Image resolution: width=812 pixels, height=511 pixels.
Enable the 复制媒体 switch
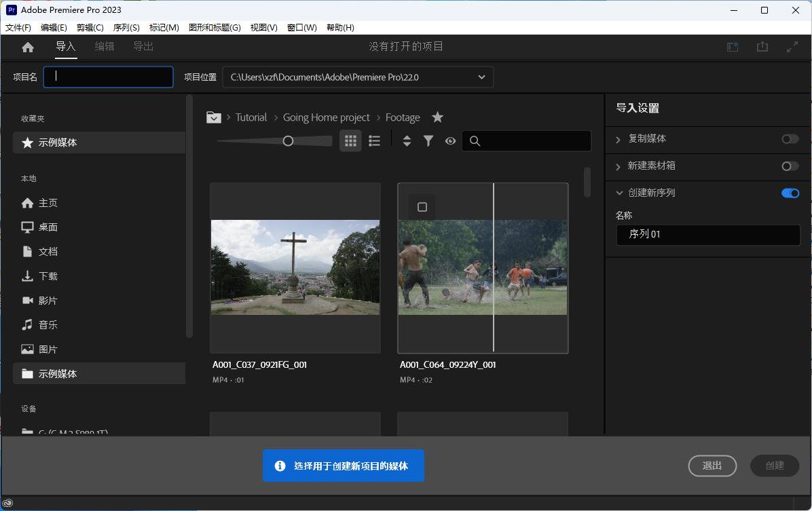790,138
